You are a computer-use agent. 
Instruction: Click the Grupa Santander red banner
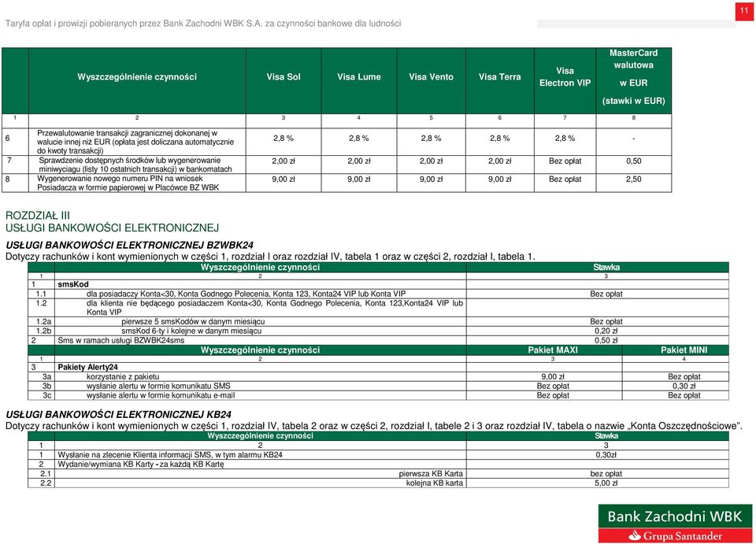[x=675, y=536]
